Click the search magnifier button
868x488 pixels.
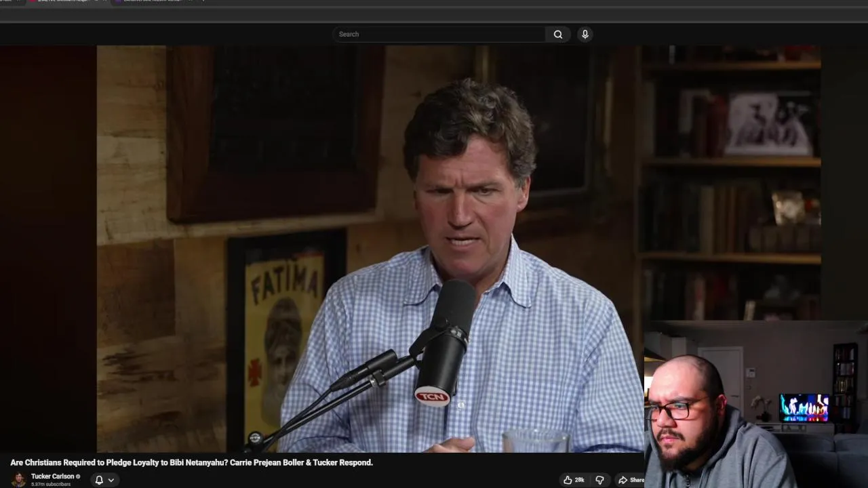point(557,34)
